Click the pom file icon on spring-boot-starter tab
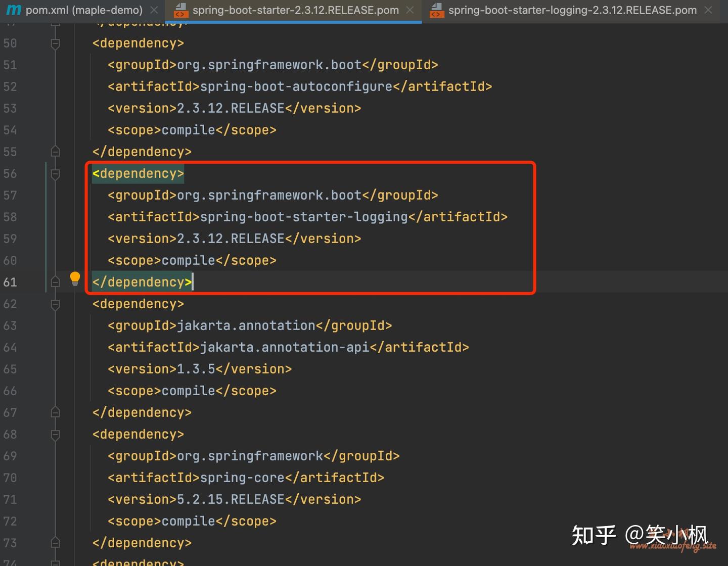 pos(180,10)
